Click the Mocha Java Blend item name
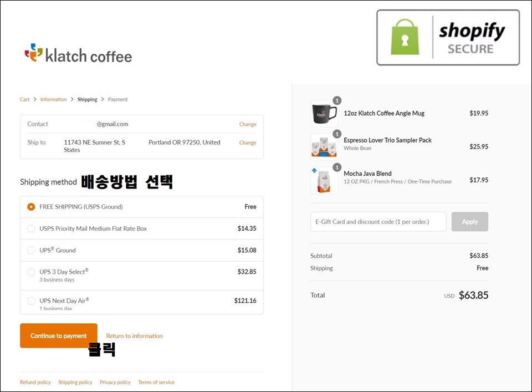 (367, 174)
